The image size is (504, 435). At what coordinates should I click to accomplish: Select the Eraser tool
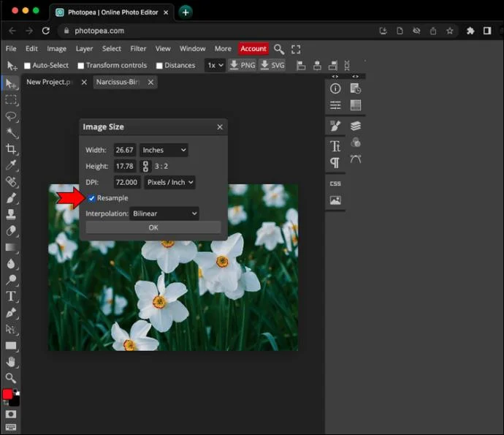pyautogui.click(x=11, y=231)
